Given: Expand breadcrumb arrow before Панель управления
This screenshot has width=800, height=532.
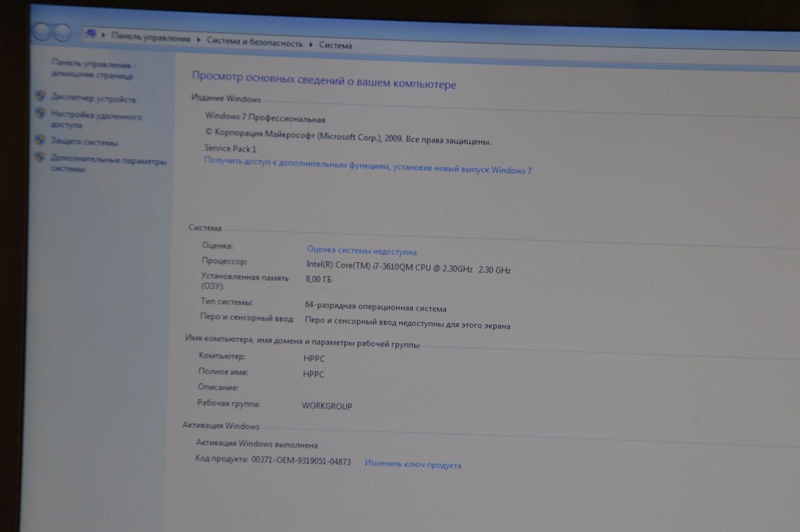Looking at the screenshot, I should point(103,35).
